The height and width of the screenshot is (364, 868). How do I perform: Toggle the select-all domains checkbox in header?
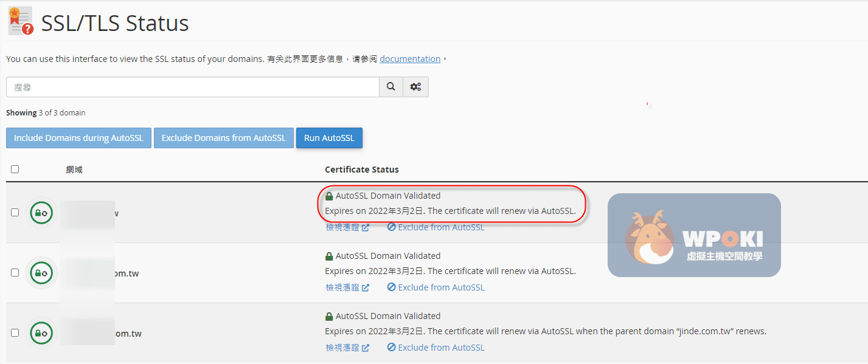pyautogui.click(x=15, y=170)
